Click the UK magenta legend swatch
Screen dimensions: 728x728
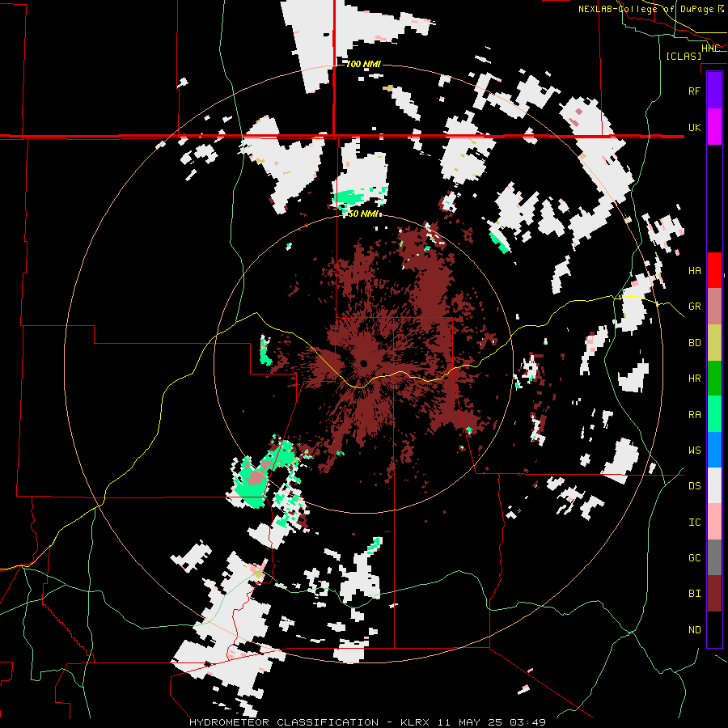coord(714,127)
